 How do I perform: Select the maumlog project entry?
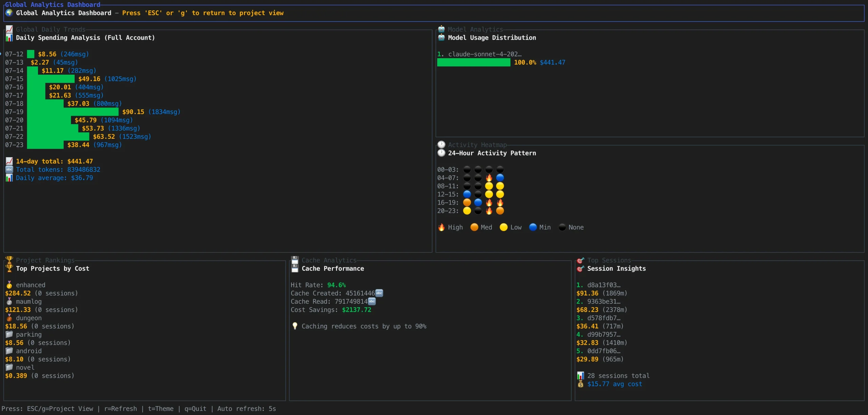[x=28, y=302]
